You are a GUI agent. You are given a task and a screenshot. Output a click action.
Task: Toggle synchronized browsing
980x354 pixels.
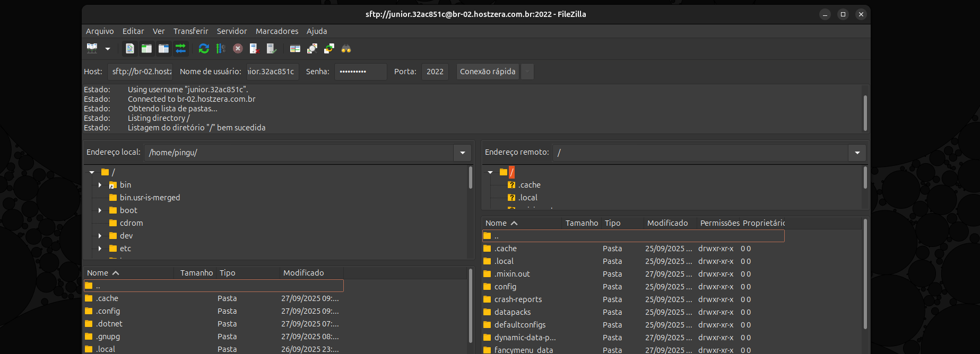tap(329, 49)
